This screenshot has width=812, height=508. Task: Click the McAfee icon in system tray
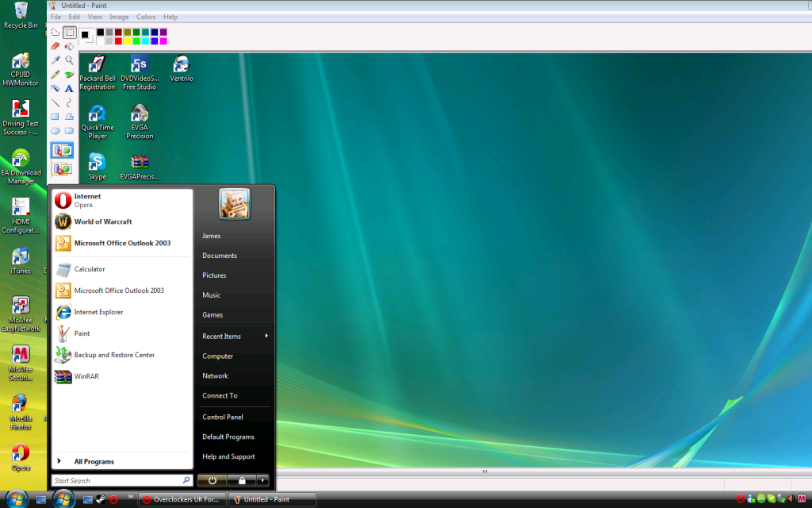pos(802,498)
